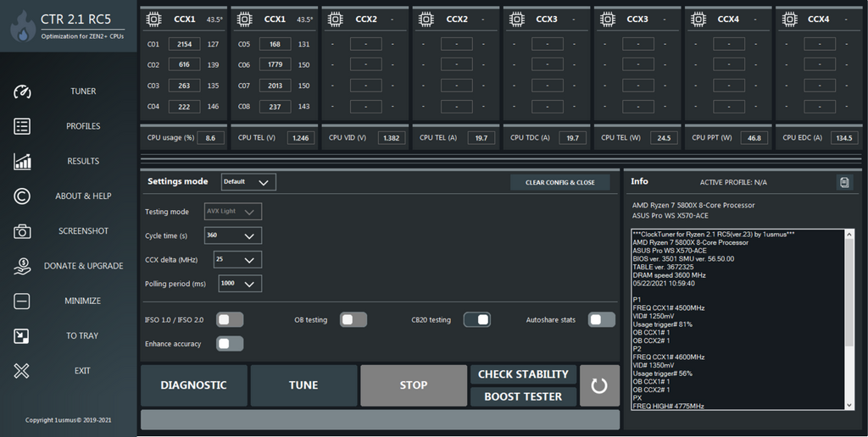Click the CTR flame logo
The image size is (868, 437).
tap(23, 26)
